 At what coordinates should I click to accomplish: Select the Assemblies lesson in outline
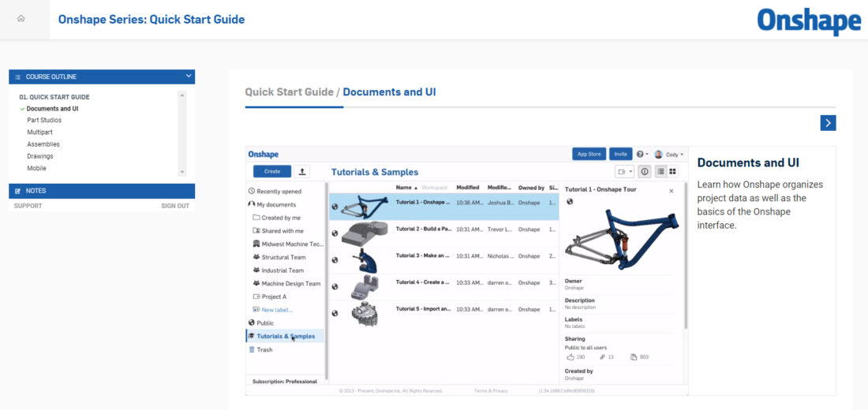click(43, 144)
